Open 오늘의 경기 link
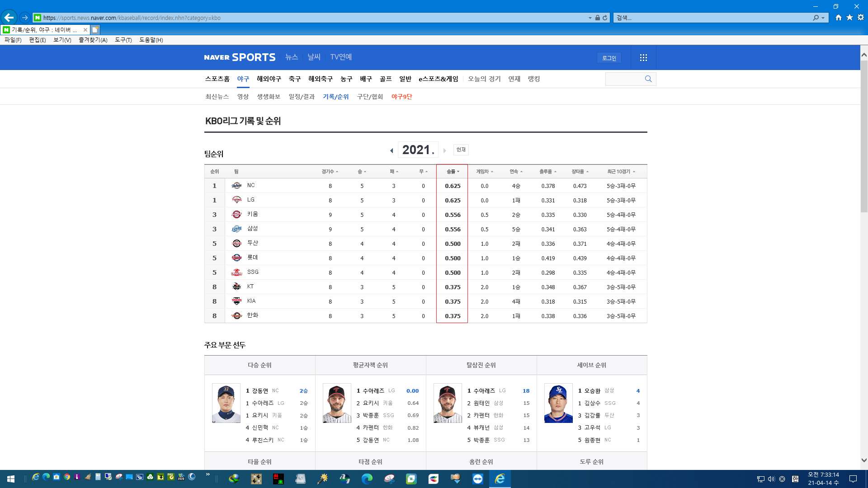The width and height of the screenshot is (868, 488). (484, 79)
